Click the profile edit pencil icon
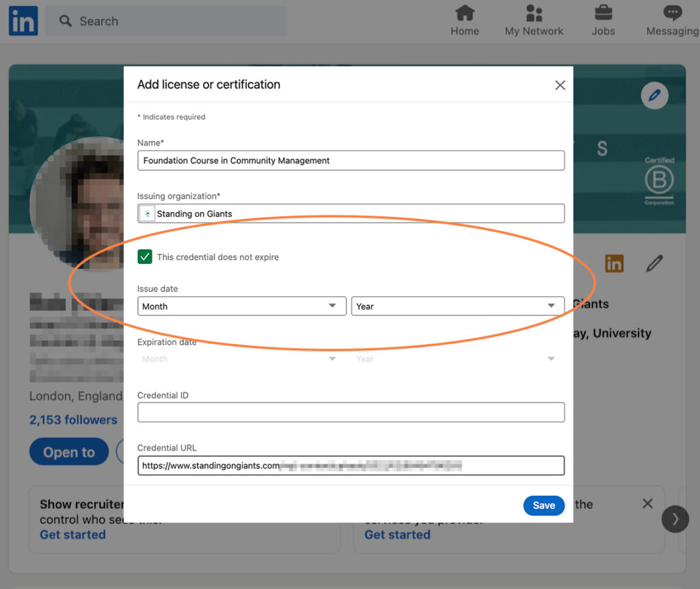This screenshot has width=700, height=589. pyautogui.click(x=654, y=263)
